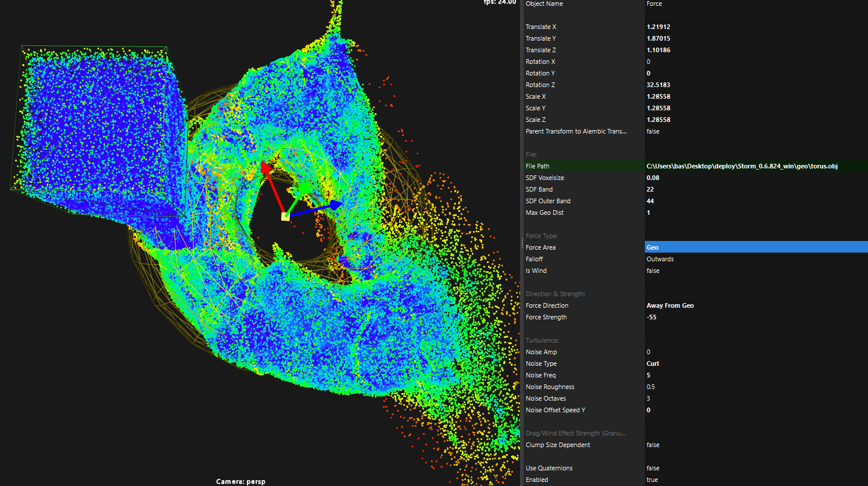Click the yellow gizmo origin square
This screenshot has width=868, height=486.
(285, 216)
